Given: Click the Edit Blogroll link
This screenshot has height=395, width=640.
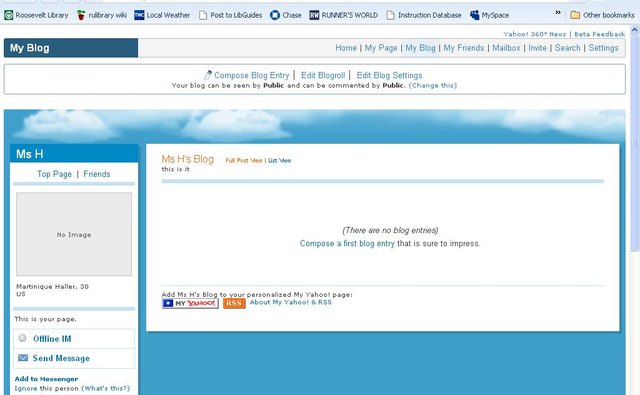Looking at the screenshot, I should coord(323,75).
